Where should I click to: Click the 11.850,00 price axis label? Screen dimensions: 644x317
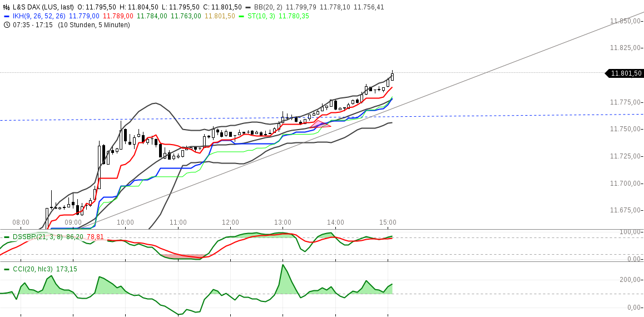coord(626,21)
